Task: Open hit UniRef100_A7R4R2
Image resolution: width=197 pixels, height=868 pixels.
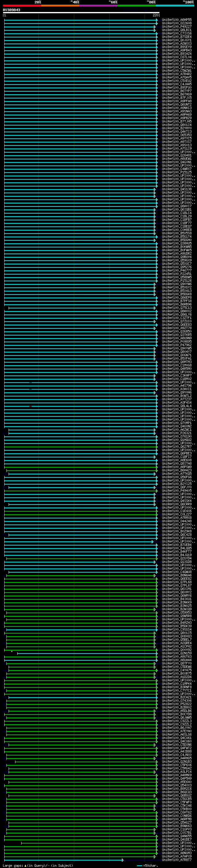Action: click(x=176, y=74)
